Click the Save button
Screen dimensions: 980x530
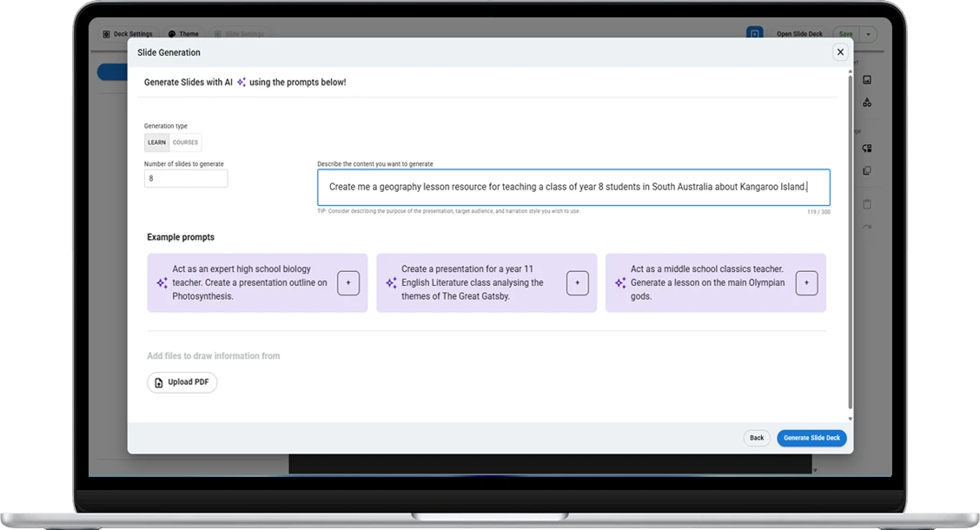[x=845, y=35]
